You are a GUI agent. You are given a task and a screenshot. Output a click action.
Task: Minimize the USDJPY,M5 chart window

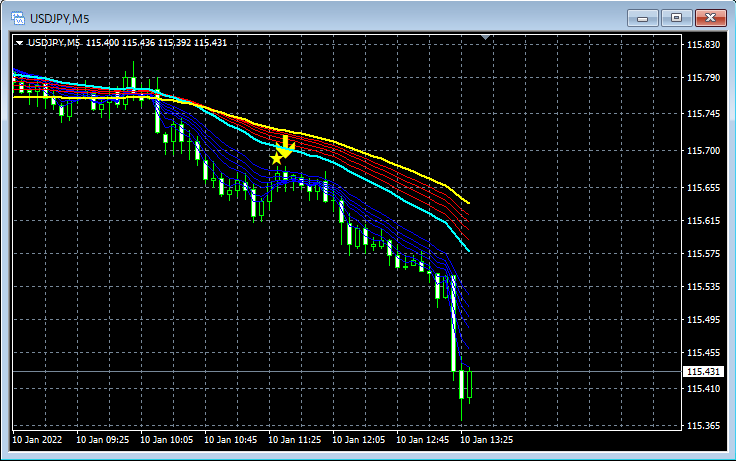coord(643,18)
